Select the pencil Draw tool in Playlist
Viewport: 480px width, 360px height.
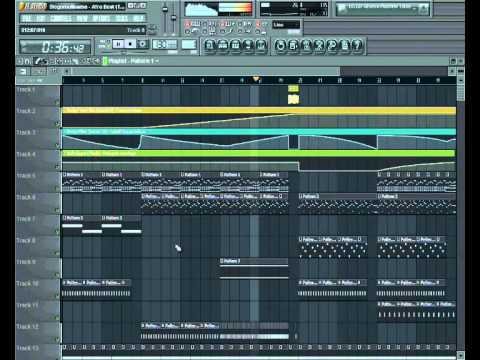[x=38, y=61]
